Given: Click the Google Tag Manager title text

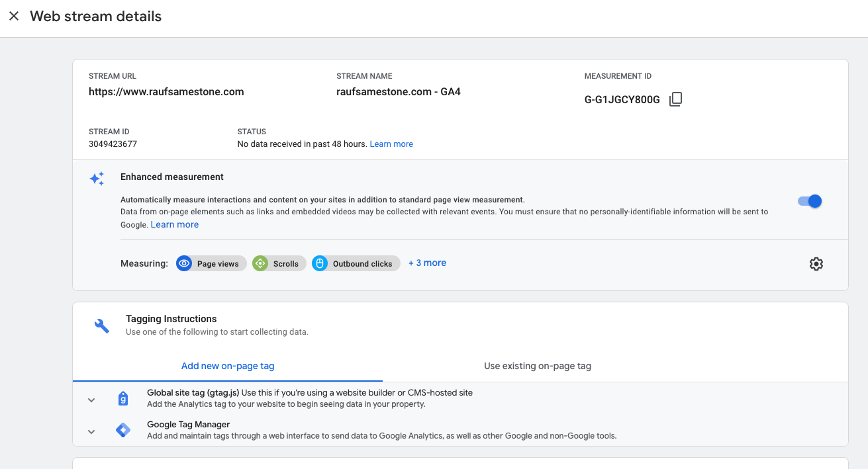Looking at the screenshot, I should coord(189,425).
